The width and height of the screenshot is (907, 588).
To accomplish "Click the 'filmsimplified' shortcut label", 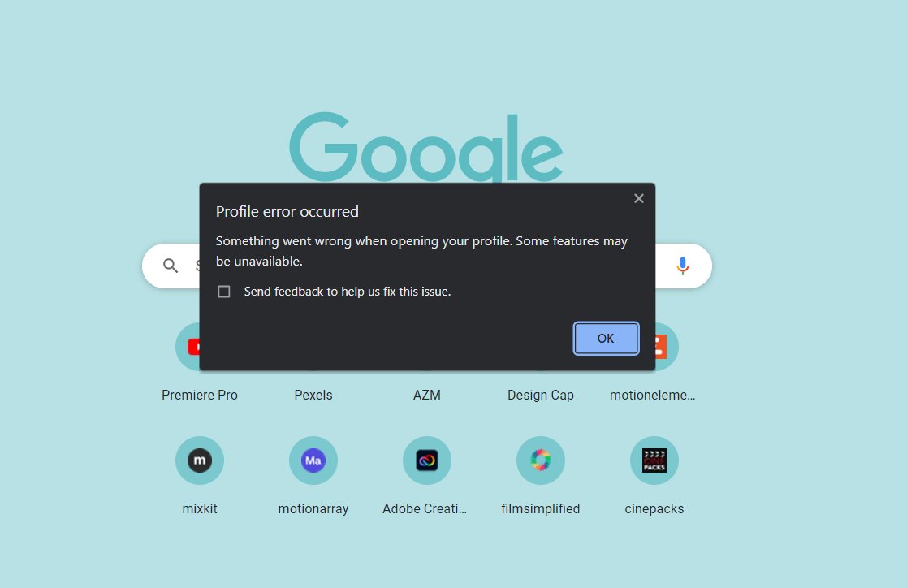I will tap(541, 508).
